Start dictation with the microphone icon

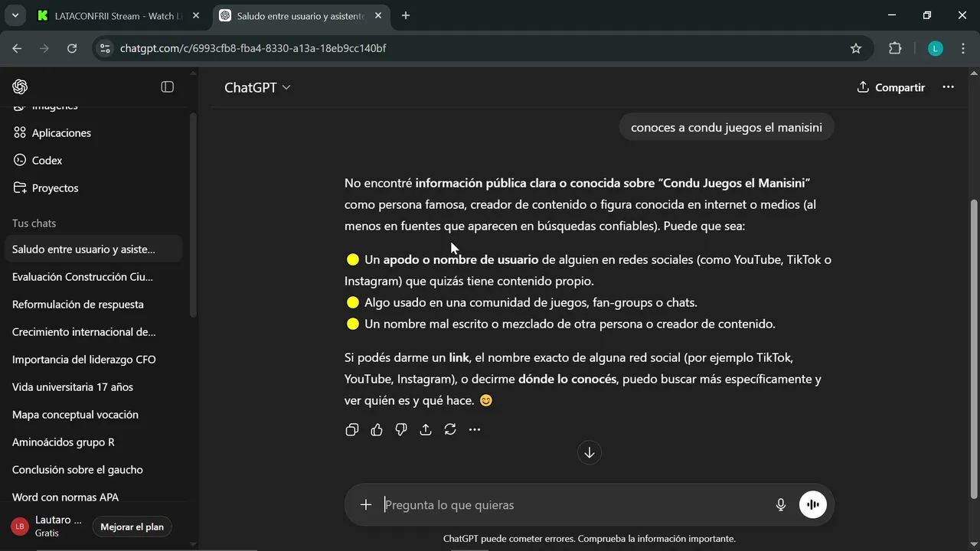click(x=781, y=504)
